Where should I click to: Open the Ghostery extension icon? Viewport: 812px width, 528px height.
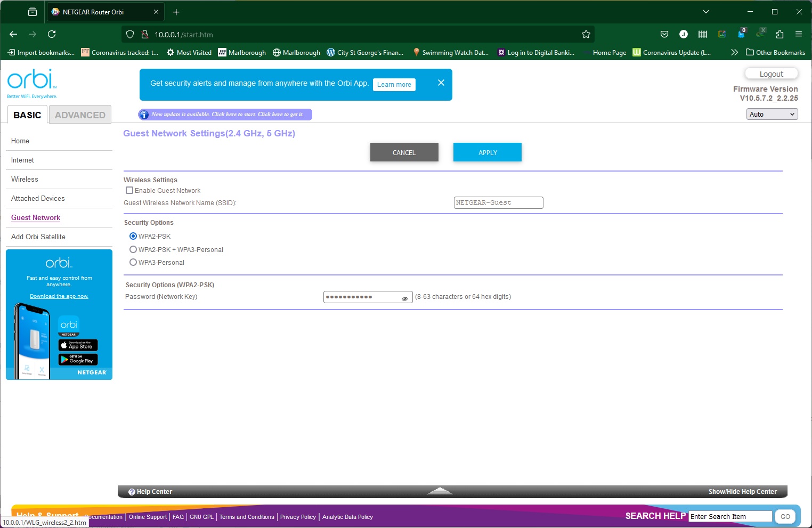pyautogui.click(x=742, y=33)
